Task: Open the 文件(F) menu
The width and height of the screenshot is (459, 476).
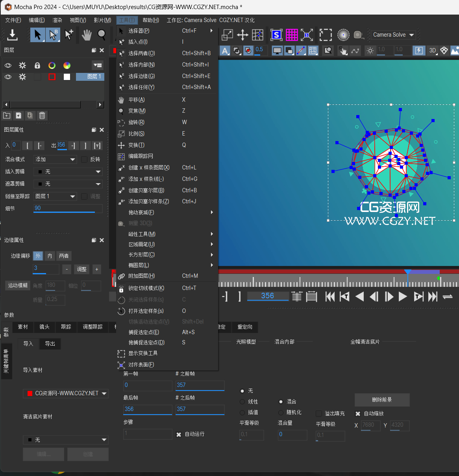Action: tap(13, 20)
